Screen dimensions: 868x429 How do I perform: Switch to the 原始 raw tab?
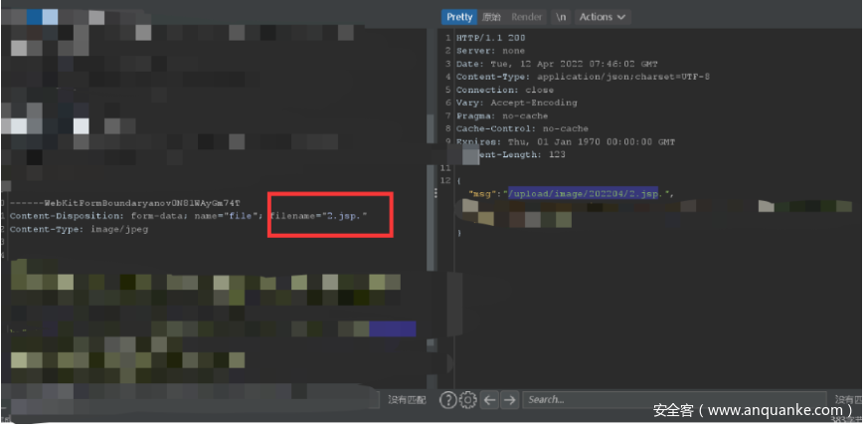pos(491,17)
